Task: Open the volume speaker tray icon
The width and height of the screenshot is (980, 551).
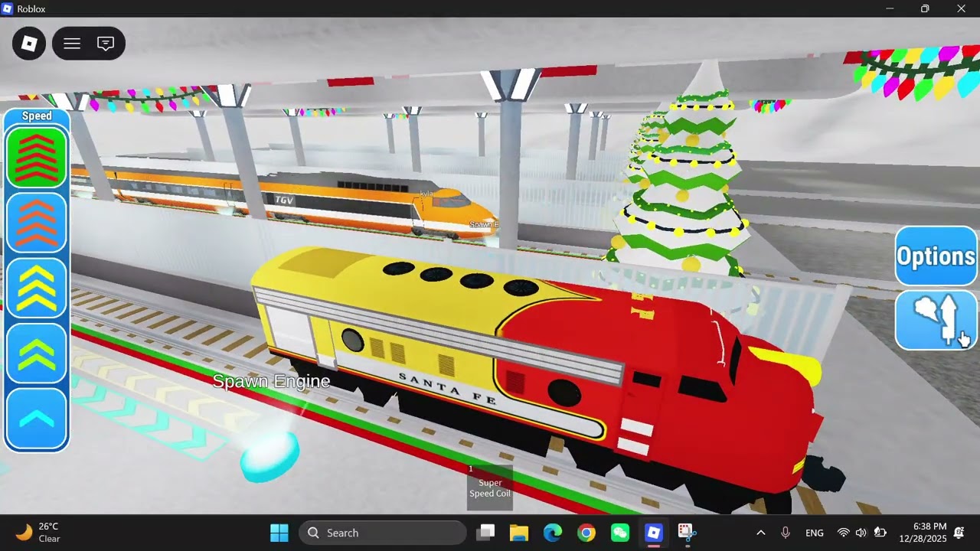Action: tap(861, 533)
